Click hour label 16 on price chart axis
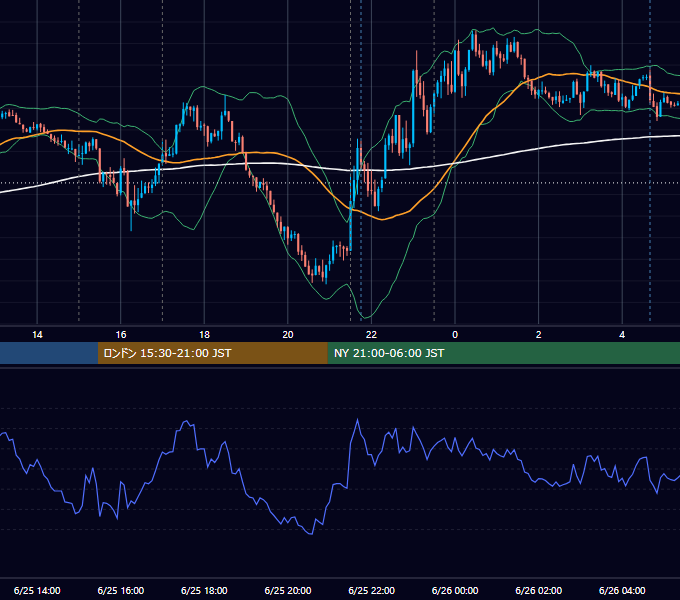Image resolution: width=680 pixels, height=600 pixels. pos(121,335)
